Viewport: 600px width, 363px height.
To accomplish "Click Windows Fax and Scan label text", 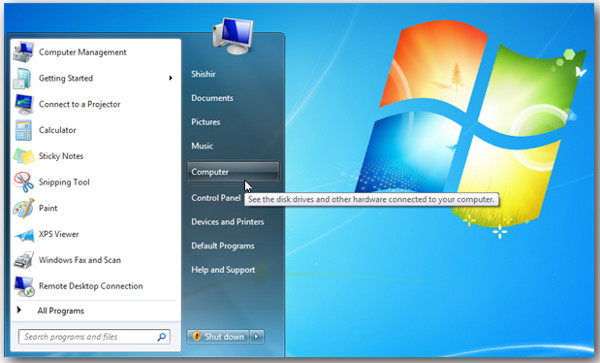I will [80, 260].
